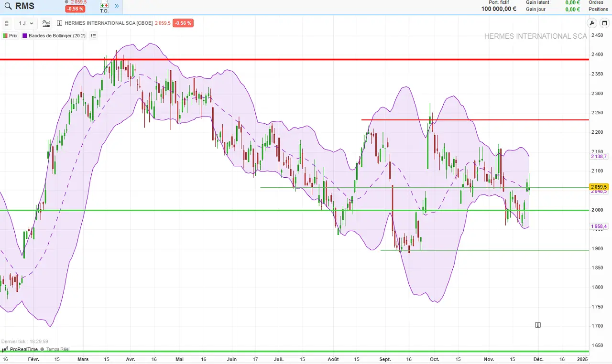This screenshot has height=364, width=612.
Task: Click the yellow 2 059,5 price label
Action: click(x=599, y=187)
